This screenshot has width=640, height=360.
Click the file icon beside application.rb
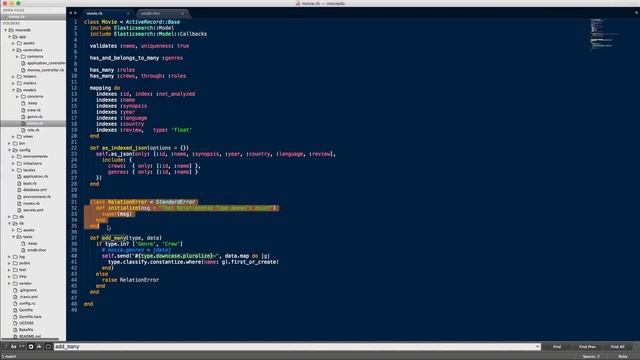coord(19,176)
